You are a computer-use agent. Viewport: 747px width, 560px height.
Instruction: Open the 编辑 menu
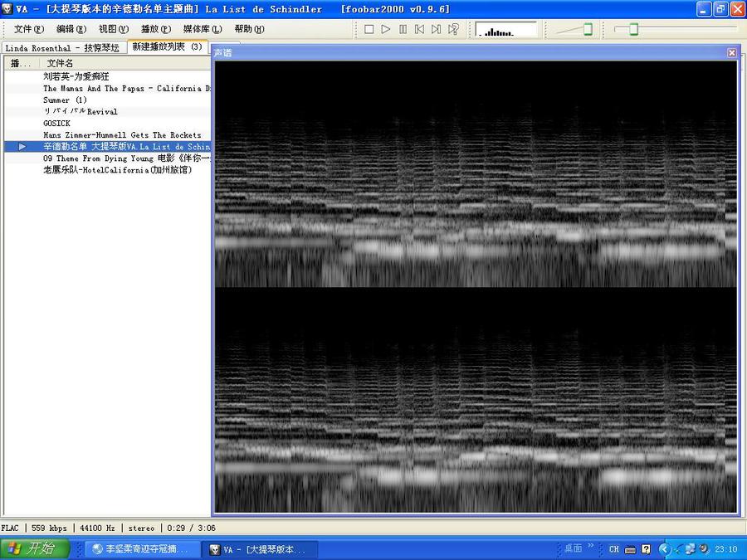pos(71,29)
